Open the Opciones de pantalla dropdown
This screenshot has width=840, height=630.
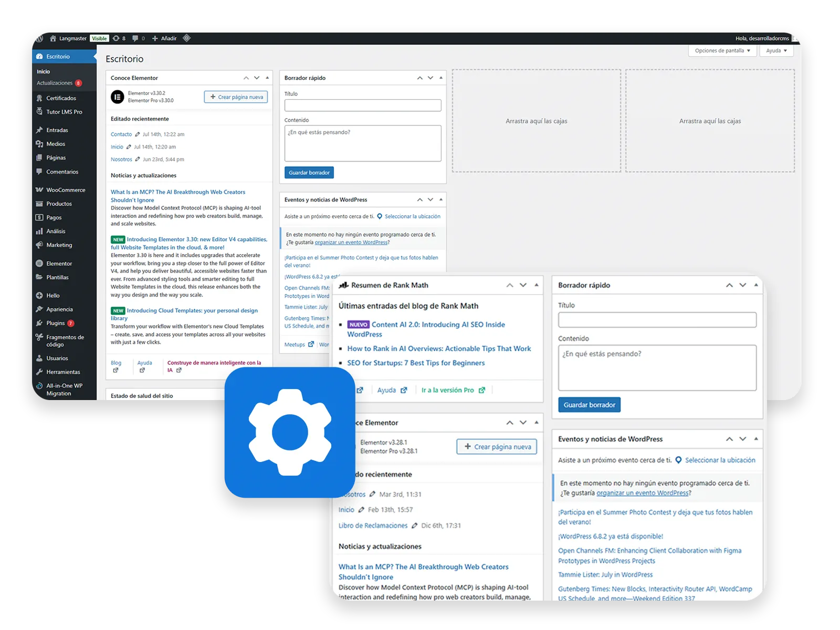722,51
